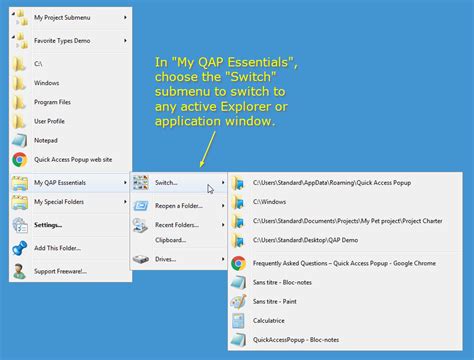This screenshot has height=360, width=474.
Task: Select Recent Folders... label
Action: pos(177,225)
